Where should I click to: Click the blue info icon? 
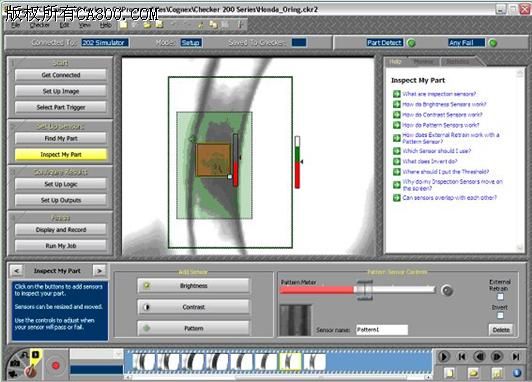[517, 373]
